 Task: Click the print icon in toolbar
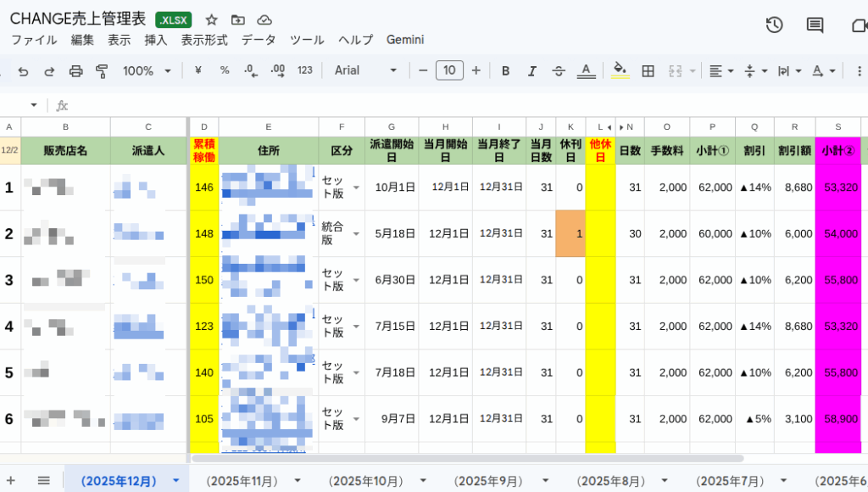[x=75, y=70]
